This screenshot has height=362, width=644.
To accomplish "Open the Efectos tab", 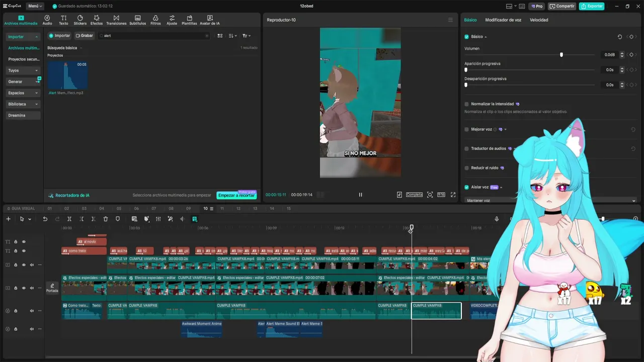I will point(97,20).
